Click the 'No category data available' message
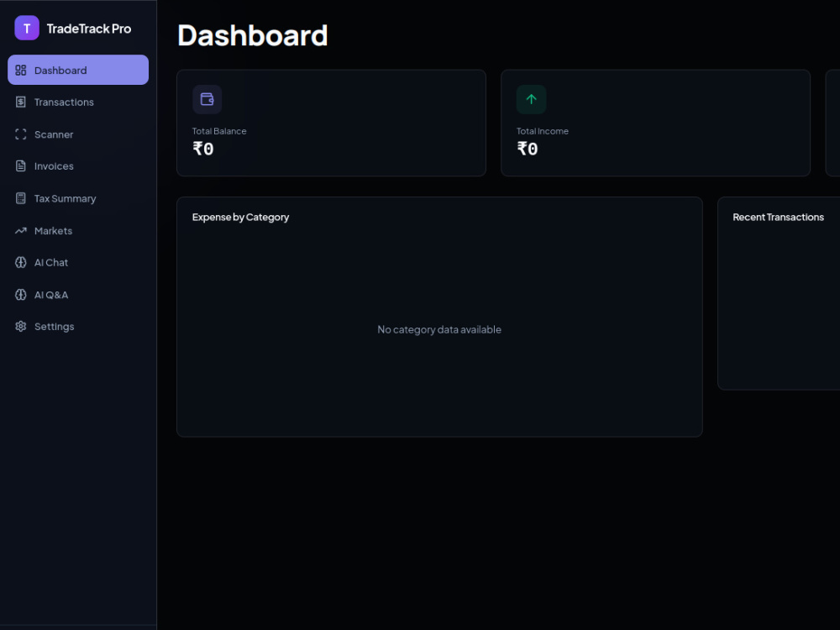840x630 pixels. (439, 329)
